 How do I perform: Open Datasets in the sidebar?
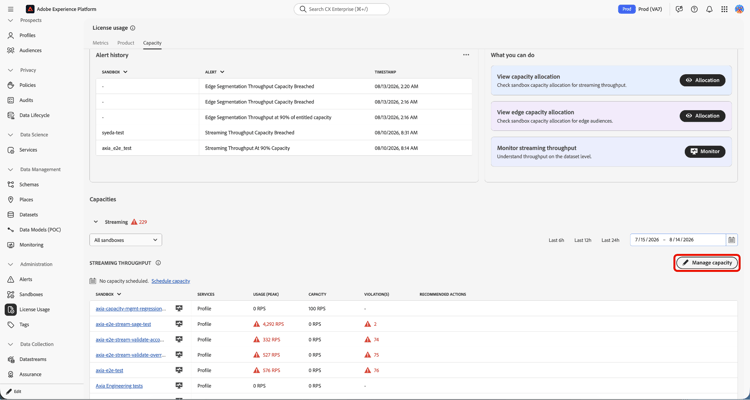(x=29, y=214)
